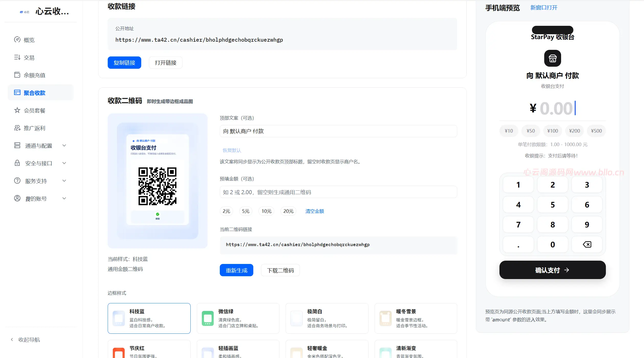644x358 pixels.
Task: Open the 交易 menu item
Action: coord(40,57)
